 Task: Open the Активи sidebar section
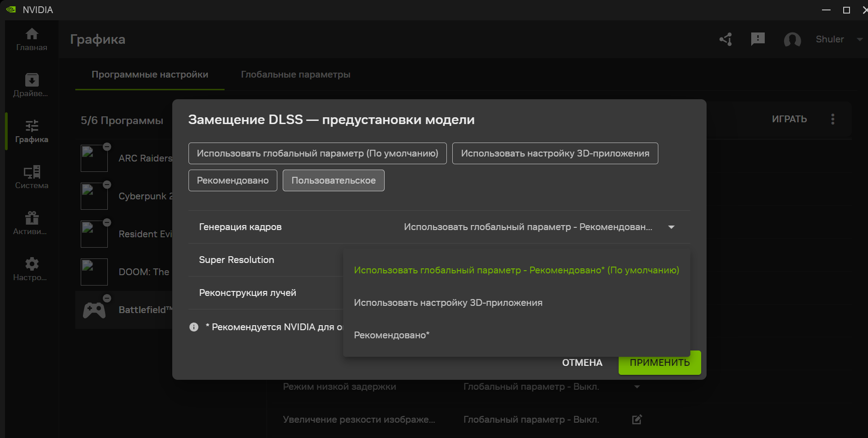click(x=32, y=223)
